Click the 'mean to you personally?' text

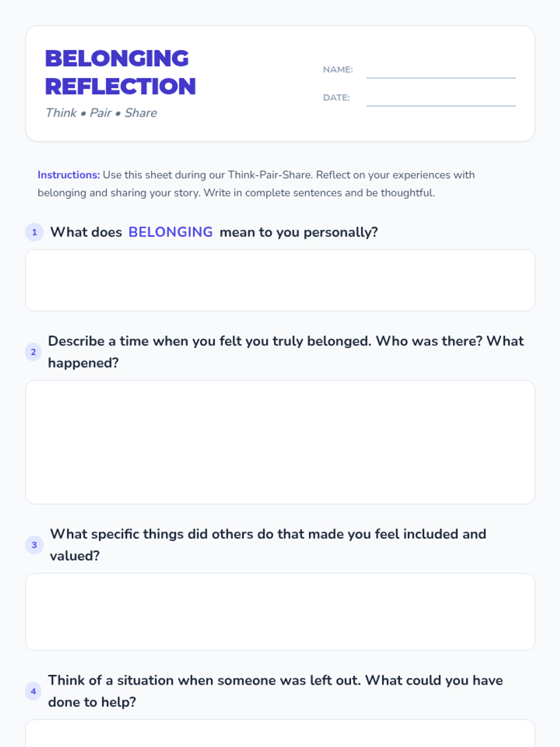click(x=299, y=232)
